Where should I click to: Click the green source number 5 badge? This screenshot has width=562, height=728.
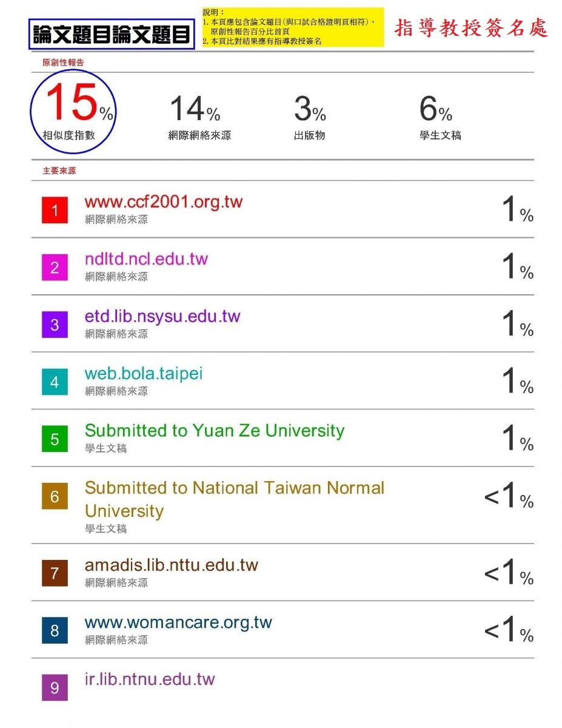click(x=55, y=439)
